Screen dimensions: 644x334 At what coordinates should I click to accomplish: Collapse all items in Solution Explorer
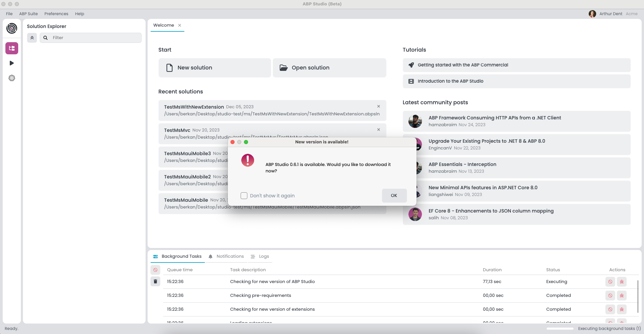click(32, 37)
